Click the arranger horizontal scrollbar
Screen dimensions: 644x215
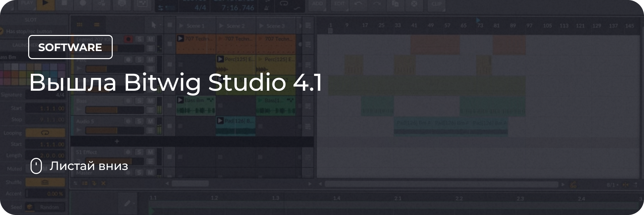(x=441, y=184)
